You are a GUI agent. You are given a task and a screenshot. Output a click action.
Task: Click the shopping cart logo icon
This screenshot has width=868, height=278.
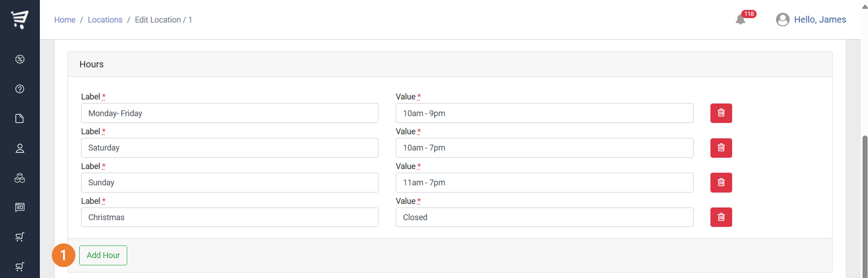tap(20, 20)
